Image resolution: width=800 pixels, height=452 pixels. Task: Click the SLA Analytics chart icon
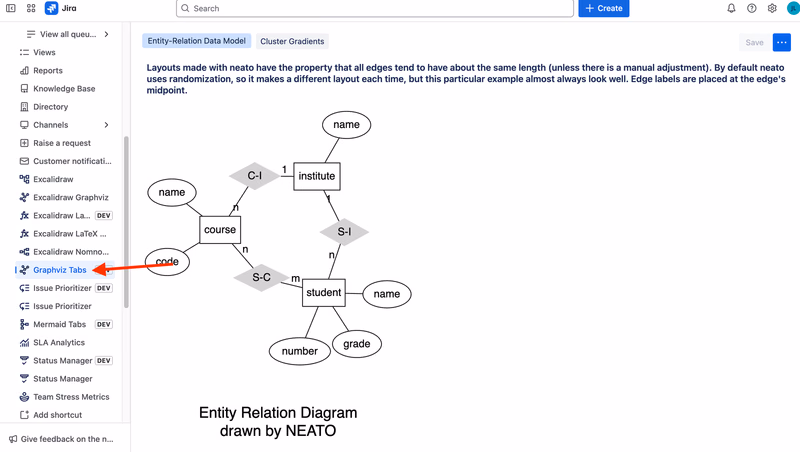[x=24, y=343]
